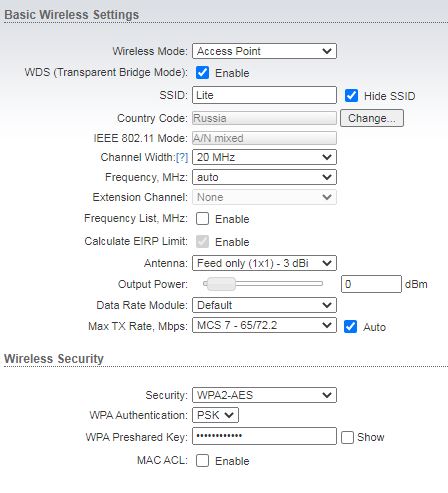Screen dimensions: 448x493
Task: Click the Change... country code button
Action: (x=372, y=118)
